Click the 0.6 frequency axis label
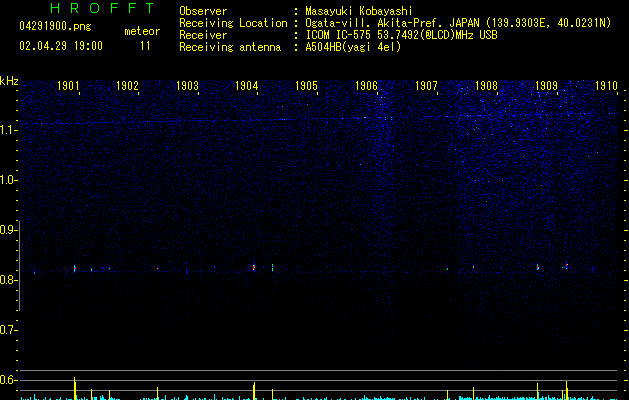Screen dimensions: 629x400 pos(8,380)
